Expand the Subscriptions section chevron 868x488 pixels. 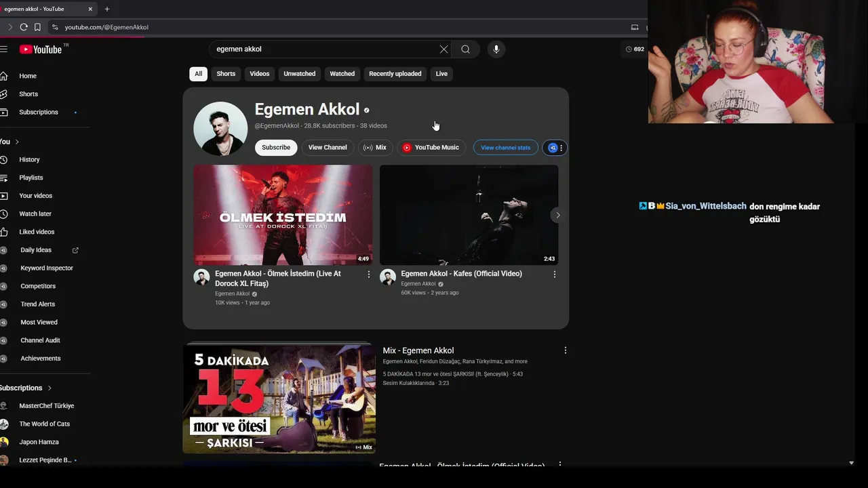tap(50, 388)
